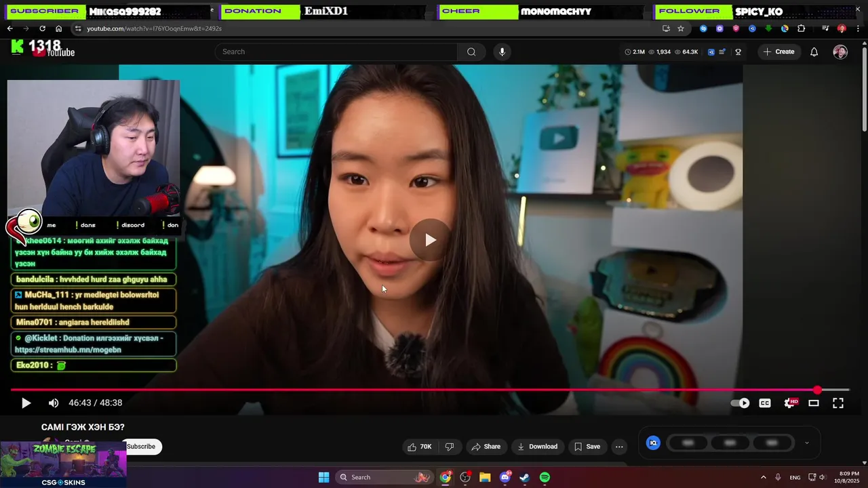The height and width of the screenshot is (488, 868).
Task: Open video settings gear
Action: click(790, 403)
